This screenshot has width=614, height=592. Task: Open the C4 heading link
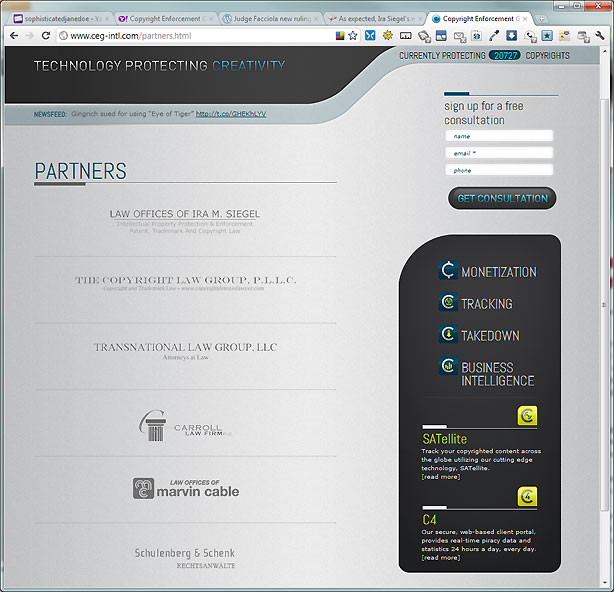[429, 520]
